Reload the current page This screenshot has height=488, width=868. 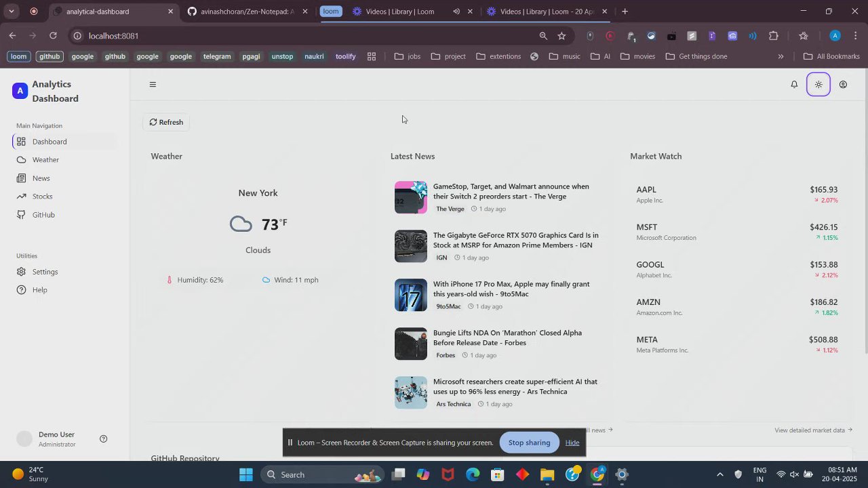coord(53,36)
